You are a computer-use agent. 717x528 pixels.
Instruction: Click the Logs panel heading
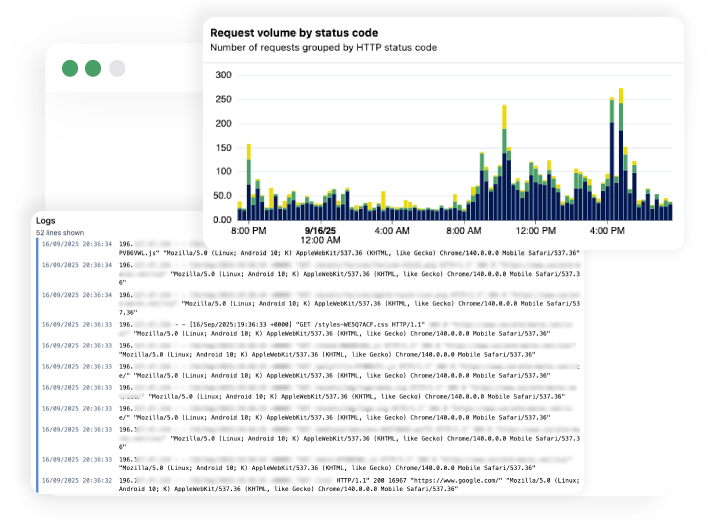coord(46,220)
